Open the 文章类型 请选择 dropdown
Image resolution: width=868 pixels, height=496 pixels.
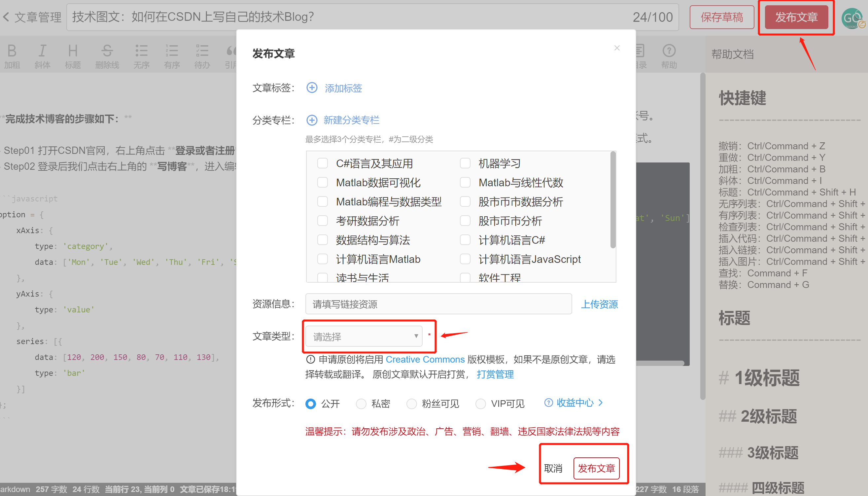364,336
